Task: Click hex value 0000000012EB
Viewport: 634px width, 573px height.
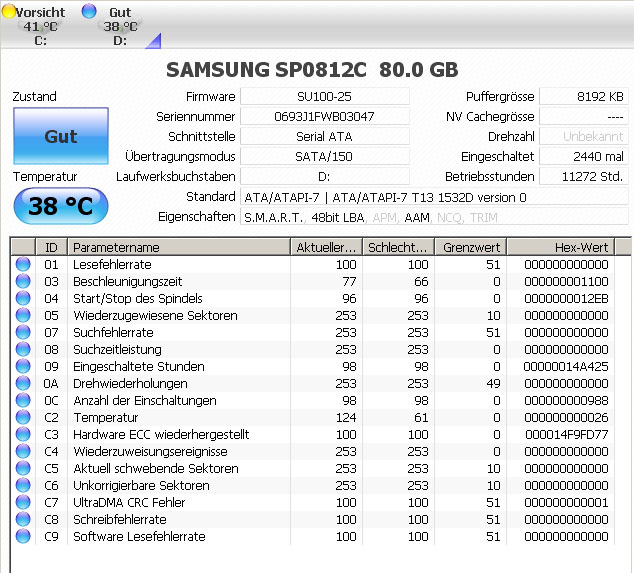Action: coord(566,298)
